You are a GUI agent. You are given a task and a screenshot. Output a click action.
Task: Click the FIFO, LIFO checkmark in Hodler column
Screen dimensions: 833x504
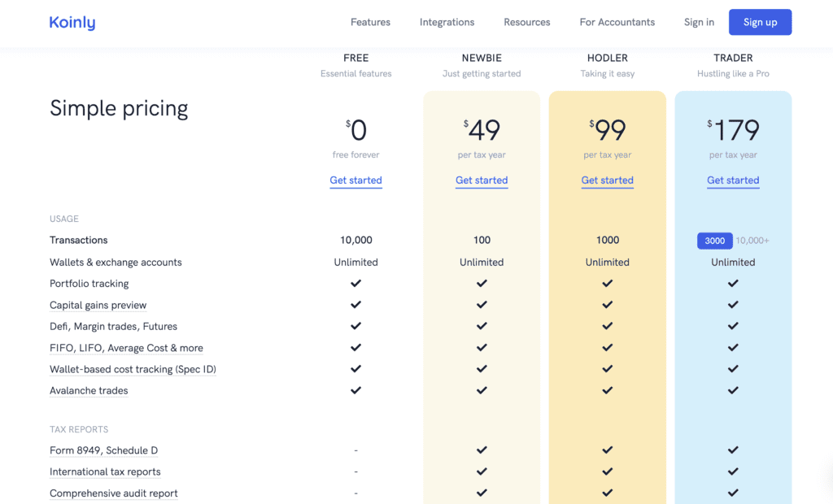pos(607,347)
